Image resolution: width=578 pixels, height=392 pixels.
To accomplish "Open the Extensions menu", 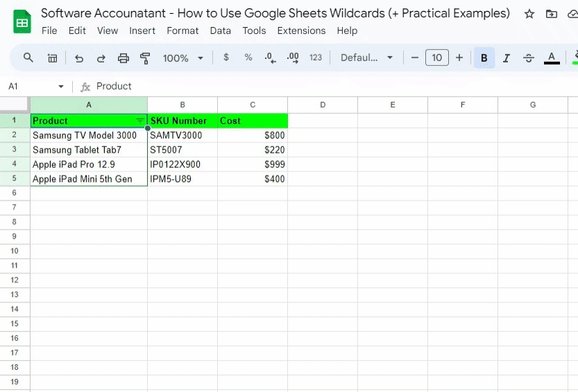I will point(302,31).
